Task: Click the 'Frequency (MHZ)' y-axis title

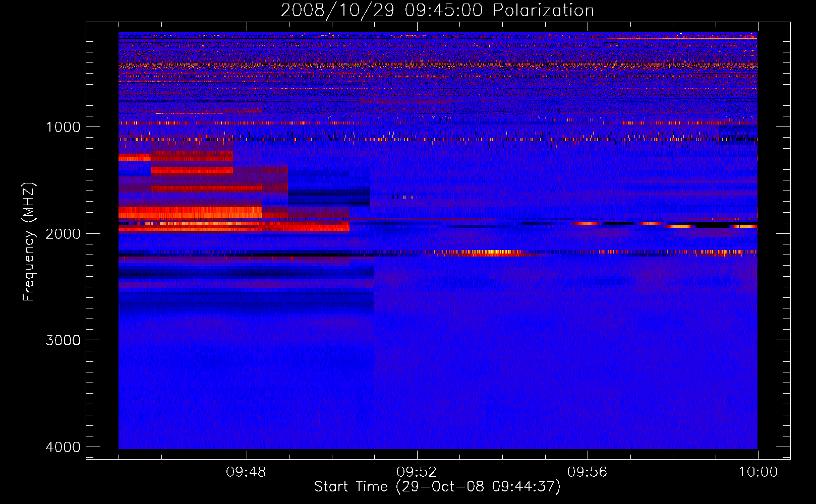Action: click(29, 242)
